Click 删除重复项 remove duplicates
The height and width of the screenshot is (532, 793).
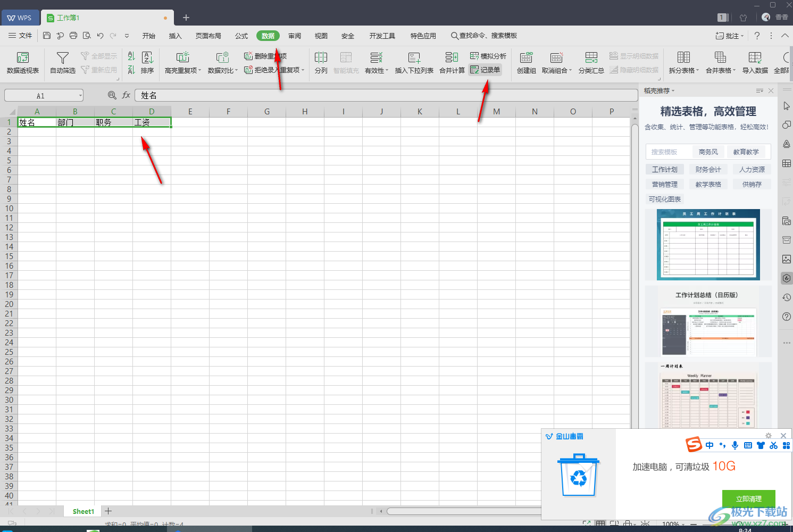(265, 56)
